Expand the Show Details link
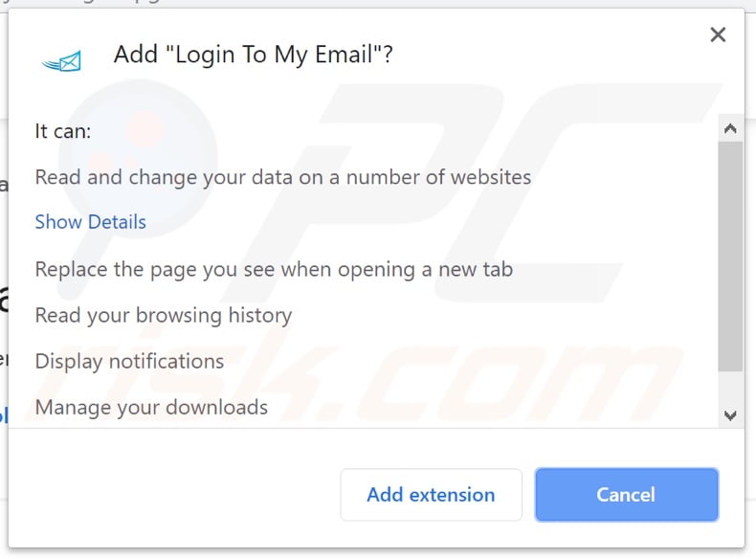The image size is (756, 559). [91, 222]
